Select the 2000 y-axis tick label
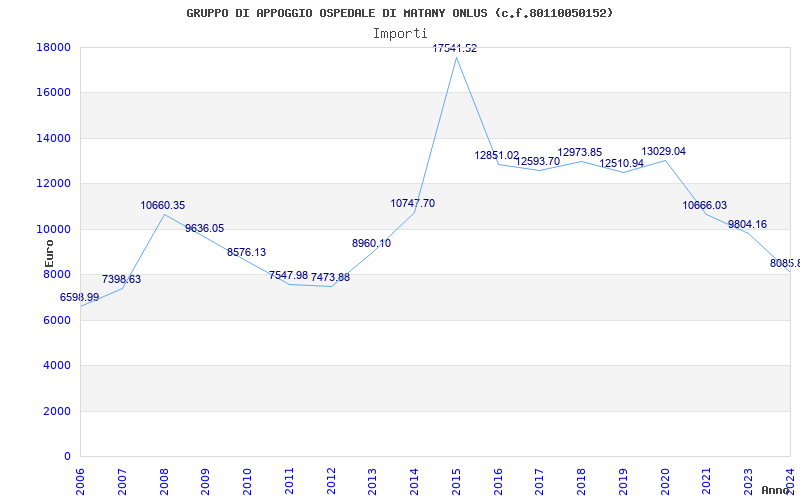The height and width of the screenshot is (500, 800). coord(57,411)
